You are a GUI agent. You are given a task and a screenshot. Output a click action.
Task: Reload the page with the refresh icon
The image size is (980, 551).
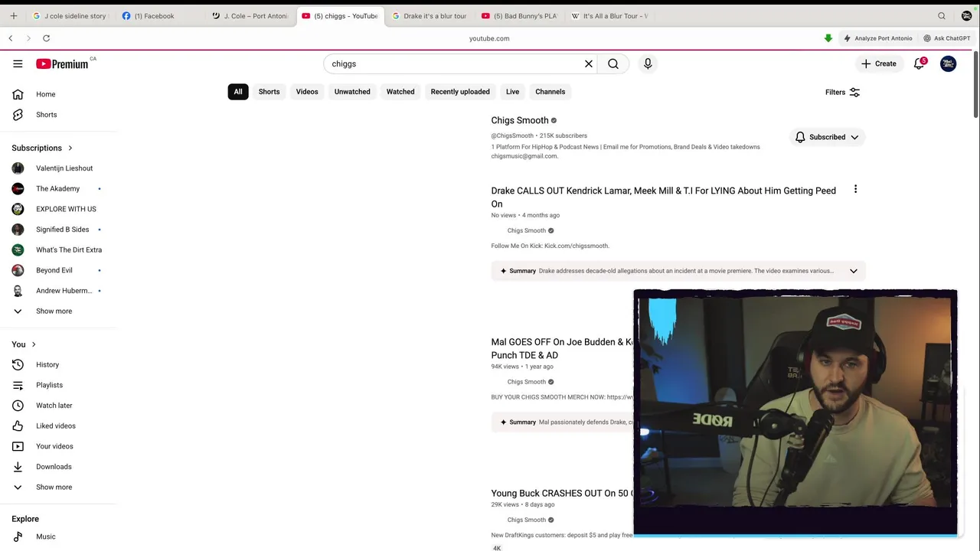pyautogui.click(x=46, y=38)
